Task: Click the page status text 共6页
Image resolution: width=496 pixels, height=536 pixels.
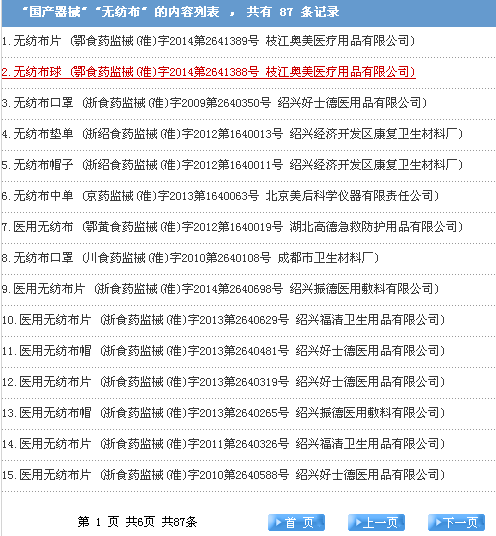Action: pos(140,522)
